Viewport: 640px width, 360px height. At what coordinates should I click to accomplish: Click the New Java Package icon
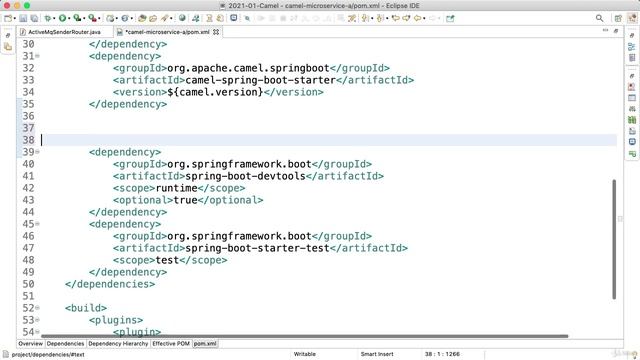110,18
